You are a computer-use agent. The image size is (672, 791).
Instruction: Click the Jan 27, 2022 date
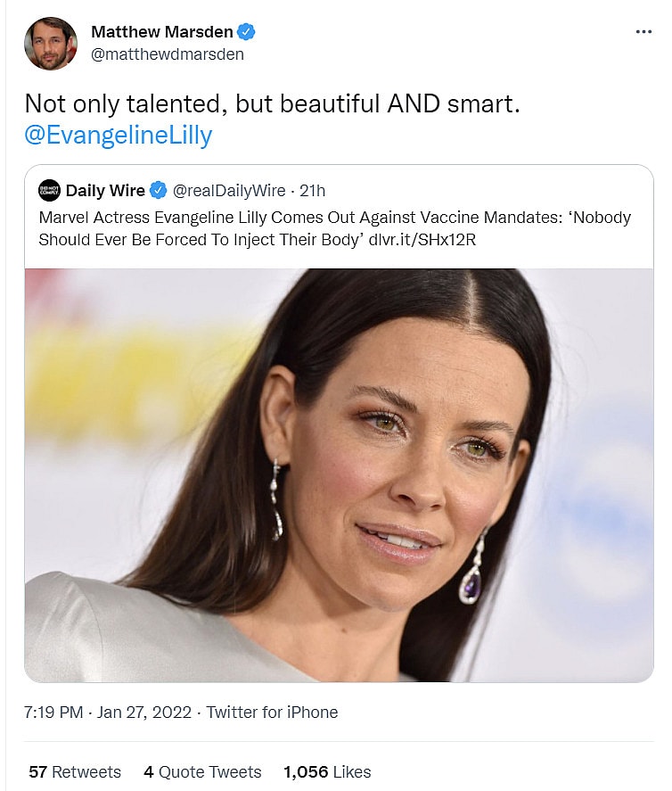tap(144, 713)
